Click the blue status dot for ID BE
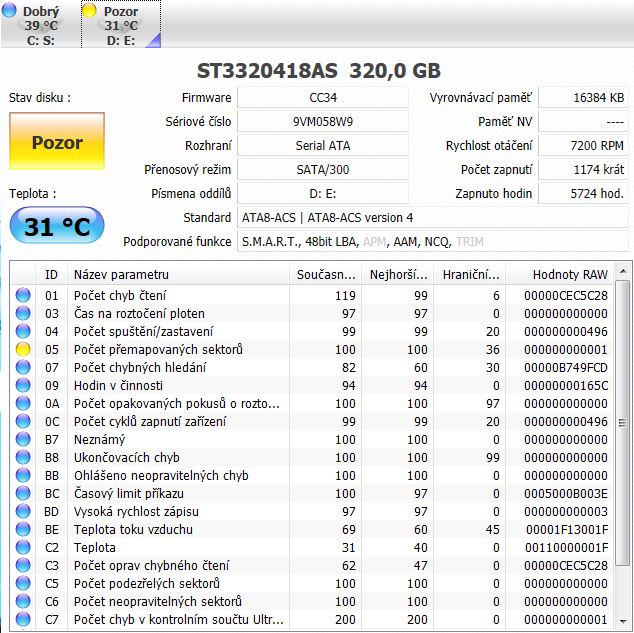The height and width of the screenshot is (633, 634). pyautogui.click(x=23, y=529)
